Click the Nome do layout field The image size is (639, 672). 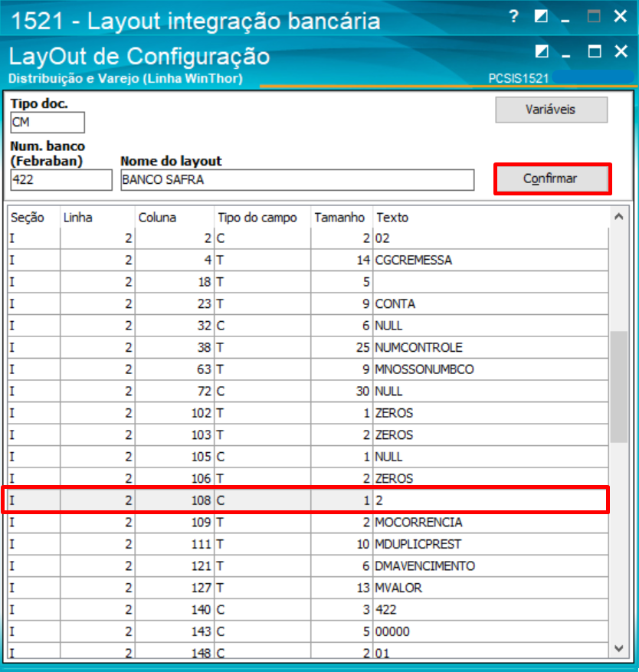[x=297, y=179]
